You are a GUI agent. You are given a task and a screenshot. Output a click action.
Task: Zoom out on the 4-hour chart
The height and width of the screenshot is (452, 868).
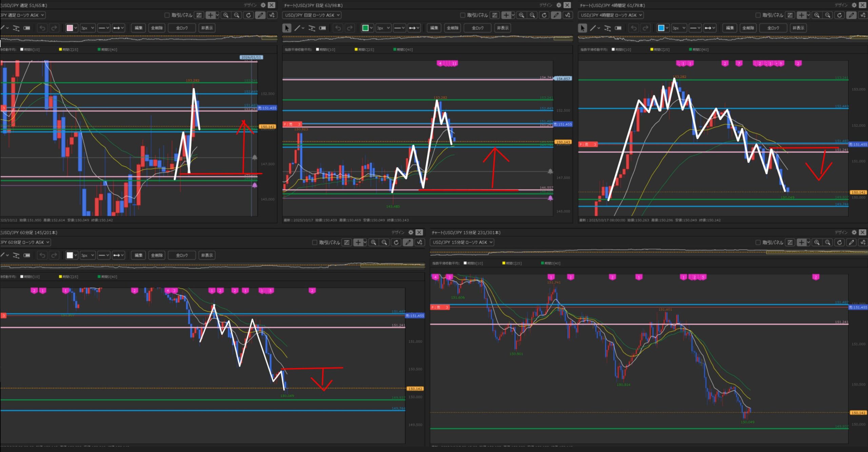click(828, 15)
